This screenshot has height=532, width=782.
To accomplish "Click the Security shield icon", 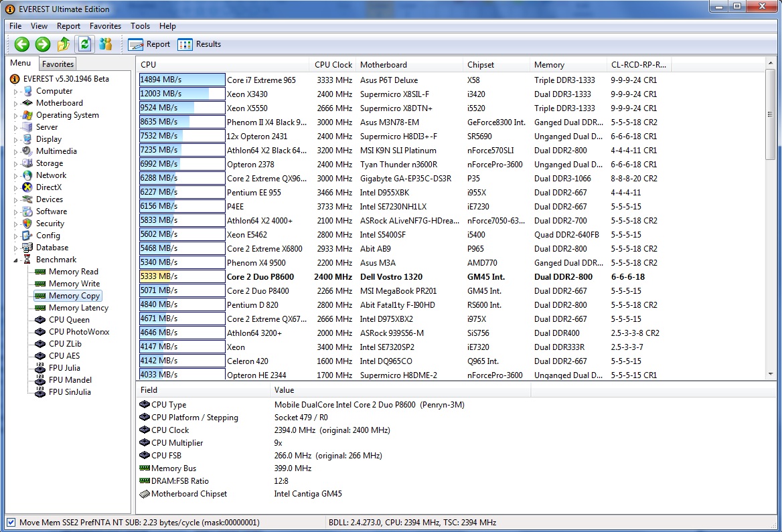I will [27, 224].
